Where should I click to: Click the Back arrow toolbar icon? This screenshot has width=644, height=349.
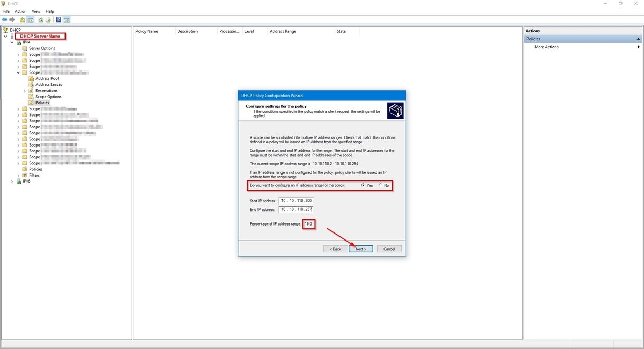tap(4, 20)
